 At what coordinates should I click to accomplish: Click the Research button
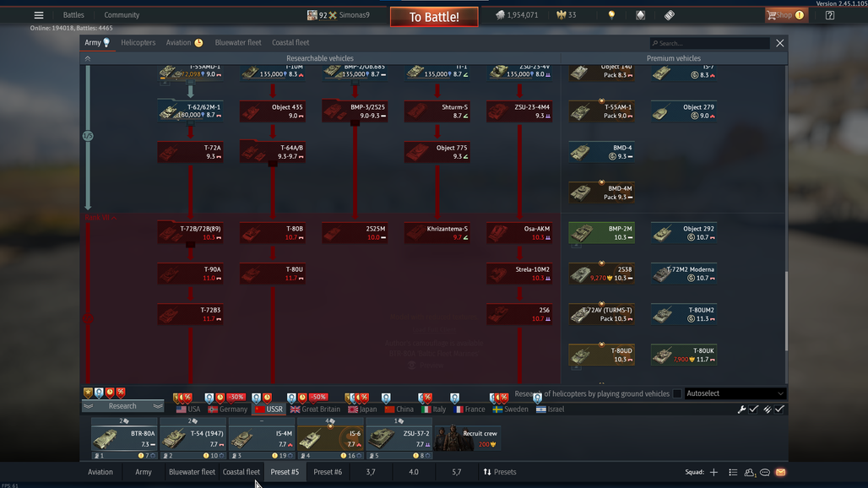coord(122,406)
